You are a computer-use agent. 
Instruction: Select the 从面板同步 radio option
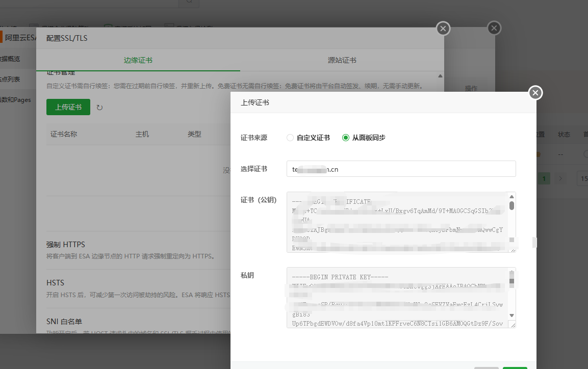tap(345, 137)
